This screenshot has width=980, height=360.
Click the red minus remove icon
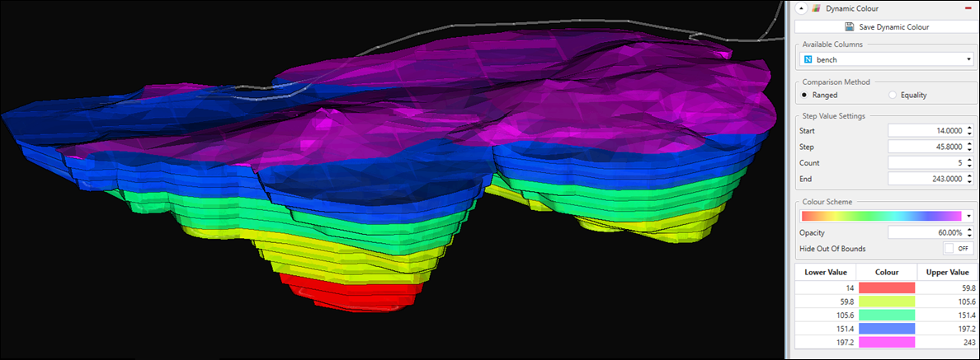click(x=968, y=8)
